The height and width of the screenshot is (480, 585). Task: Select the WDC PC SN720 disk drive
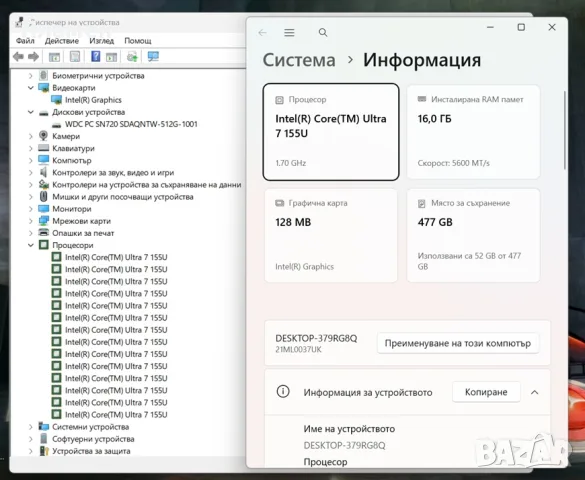[x=131, y=124]
